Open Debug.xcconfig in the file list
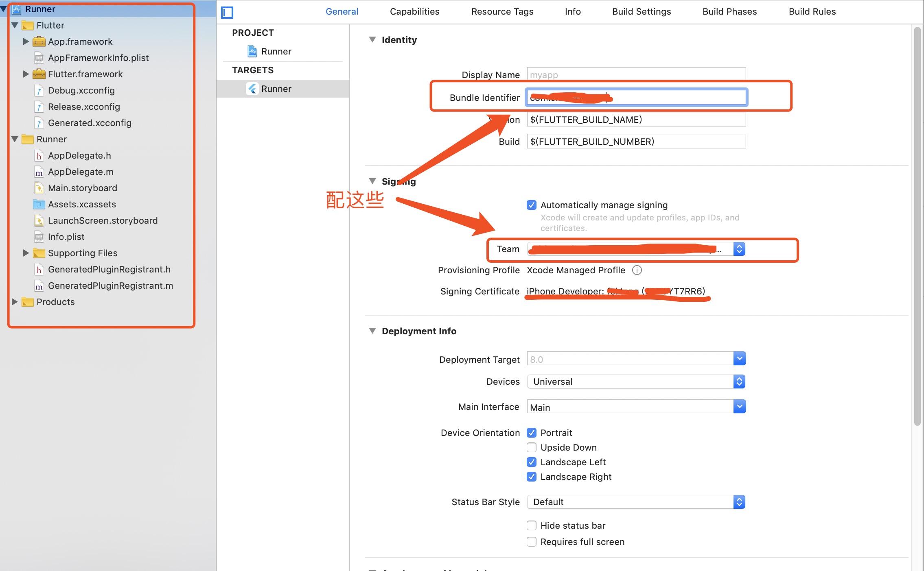 tap(81, 90)
